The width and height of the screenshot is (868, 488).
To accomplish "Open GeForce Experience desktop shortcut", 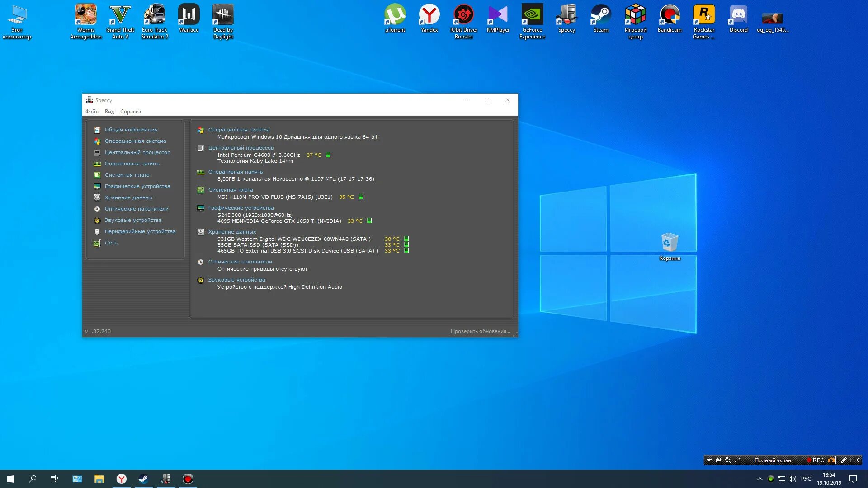I will pos(533,21).
